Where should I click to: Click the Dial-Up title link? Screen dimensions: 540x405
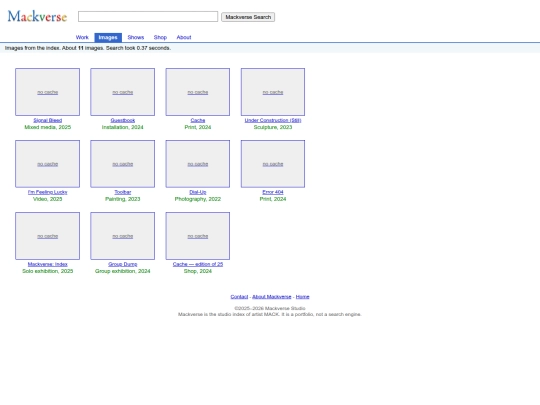(198, 192)
